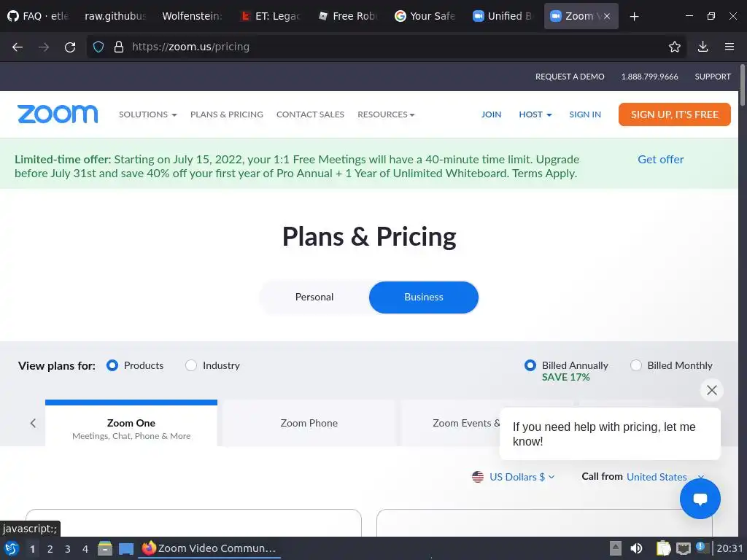Select the Products radio button
Viewport: 747px width, 560px height.
coord(112,365)
